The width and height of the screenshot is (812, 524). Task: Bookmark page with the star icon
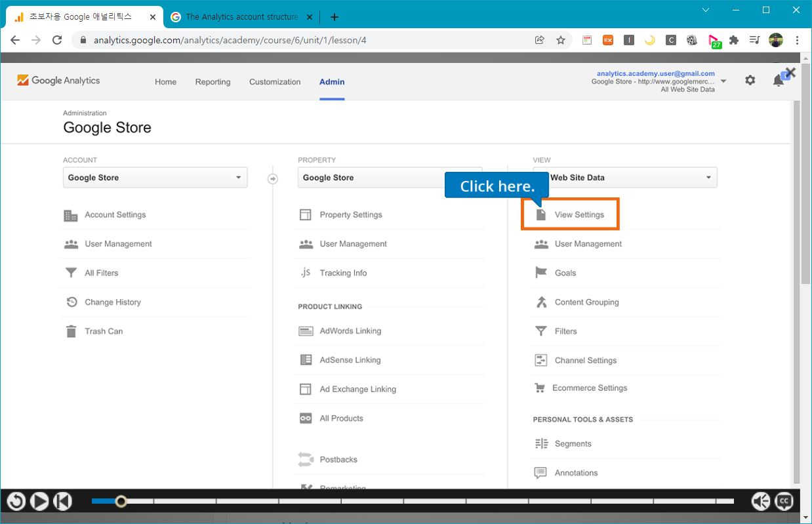(x=561, y=40)
